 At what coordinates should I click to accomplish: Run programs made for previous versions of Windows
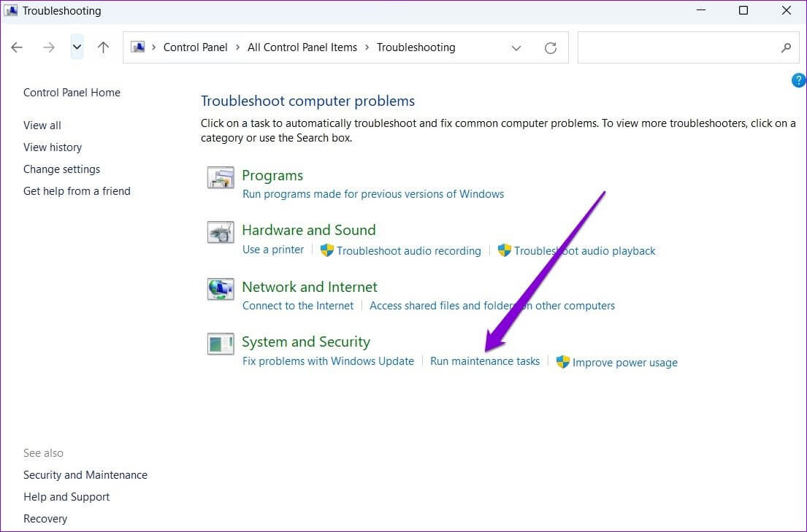tap(373, 194)
